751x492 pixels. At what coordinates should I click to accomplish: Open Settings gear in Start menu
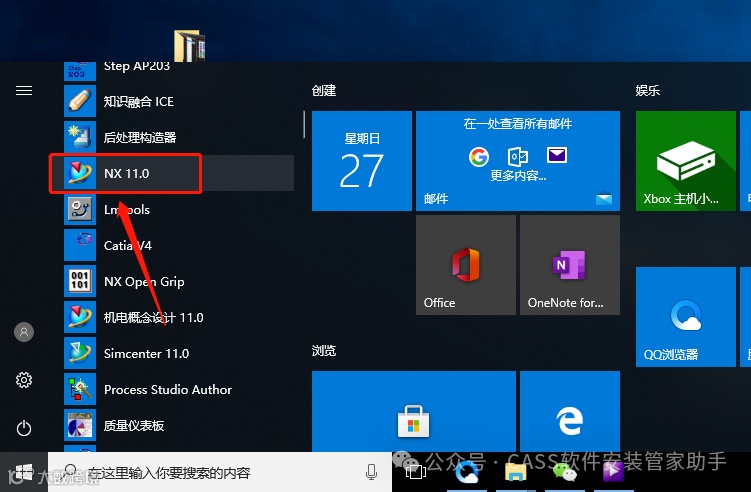(x=24, y=380)
